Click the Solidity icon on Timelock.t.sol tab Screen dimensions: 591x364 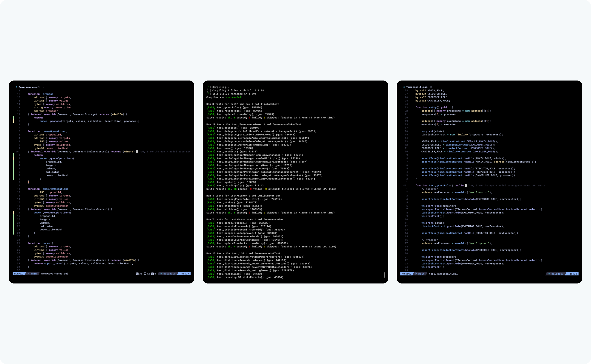[404, 87]
